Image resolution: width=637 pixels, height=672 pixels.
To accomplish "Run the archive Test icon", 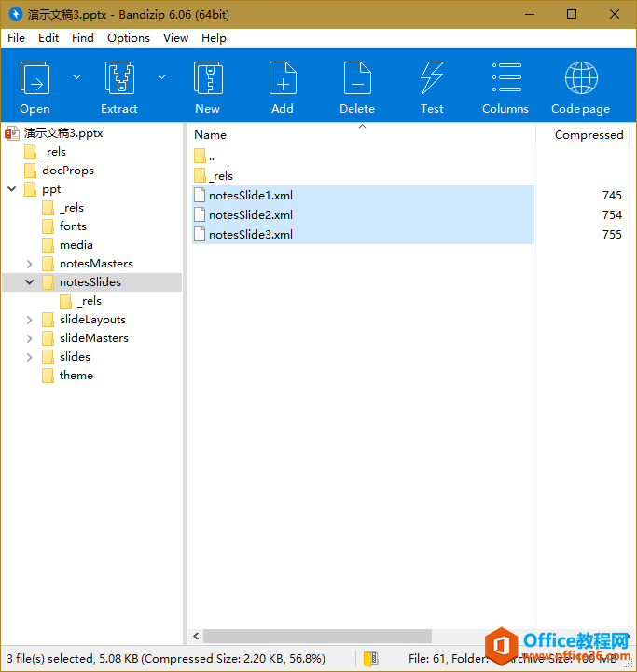I will point(432,80).
